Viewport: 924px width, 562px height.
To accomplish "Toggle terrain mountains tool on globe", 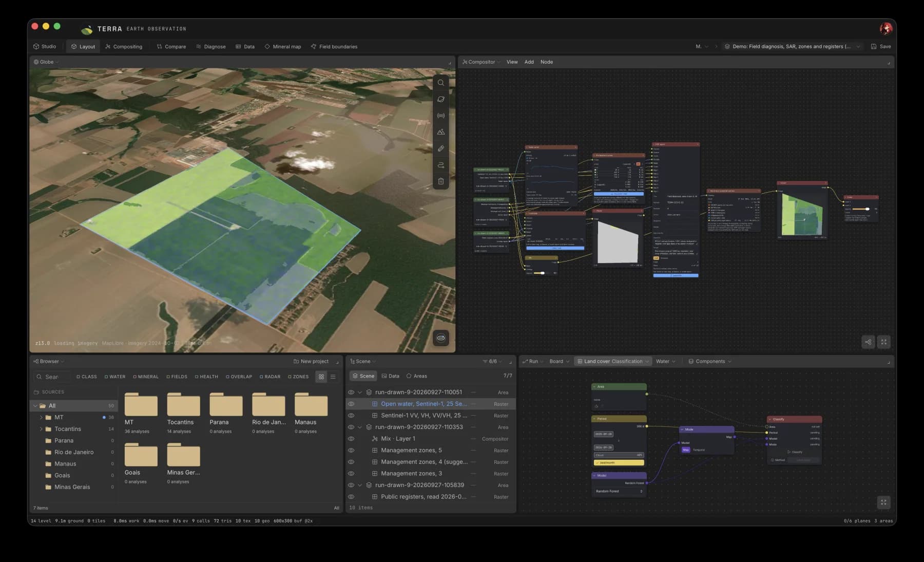I will click(x=441, y=132).
